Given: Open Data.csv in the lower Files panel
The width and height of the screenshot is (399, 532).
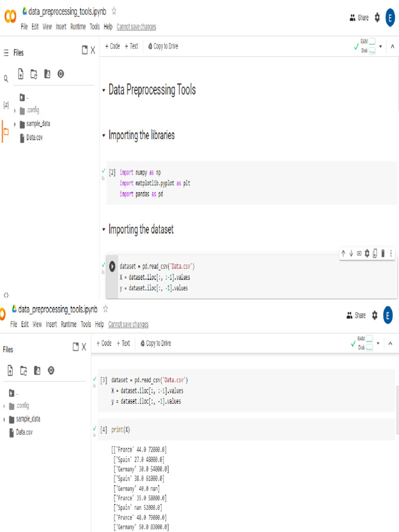Looking at the screenshot, I should pos(24,432).
